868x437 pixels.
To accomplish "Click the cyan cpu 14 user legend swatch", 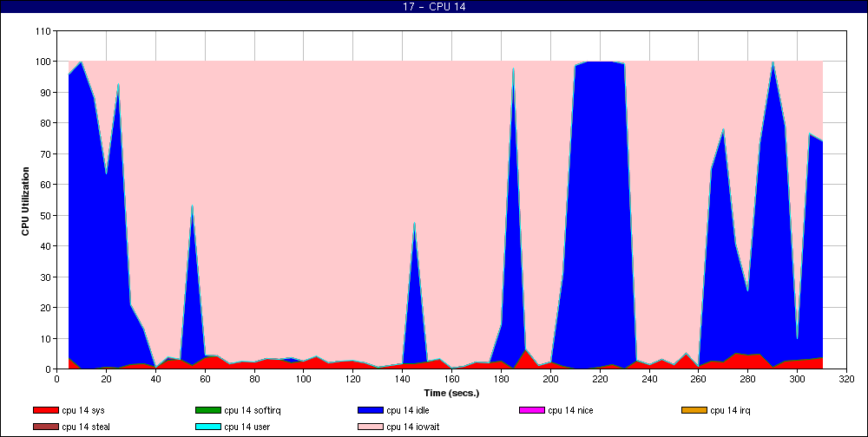I will click(x=207, y=427).
